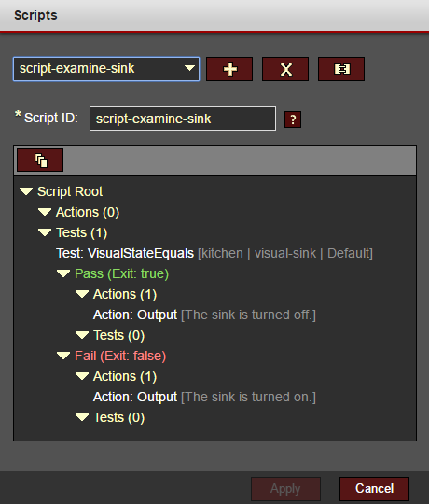Collapse the top-level Actions (0) node
The height and width of the screenshot is (504, 429).
click(x=45, y=212)
